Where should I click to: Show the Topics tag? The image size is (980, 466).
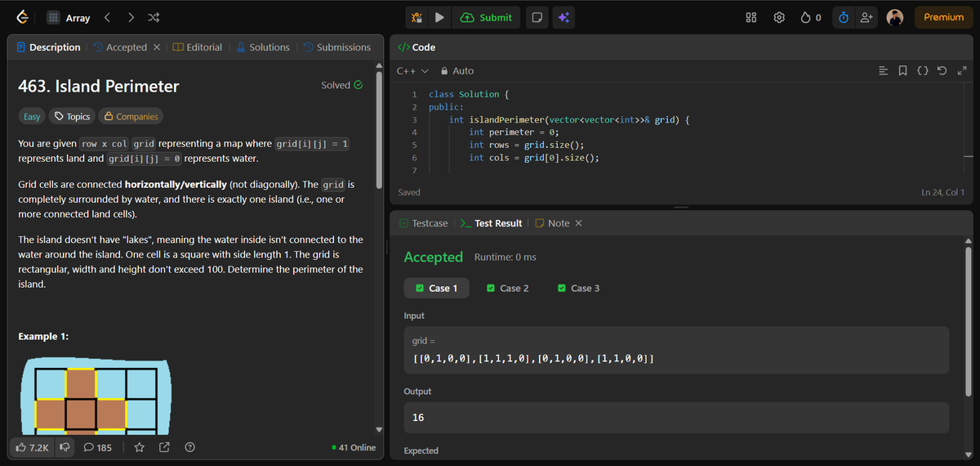coord(72,117)
